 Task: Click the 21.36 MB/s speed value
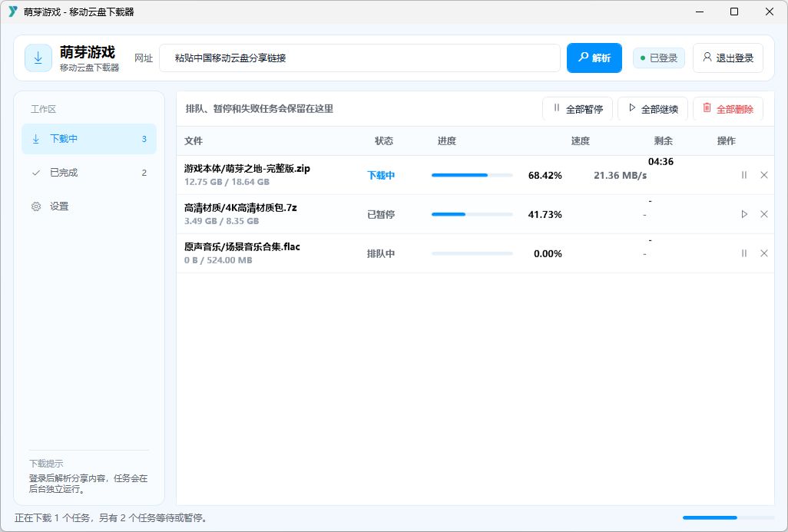(x=620, y=175)
